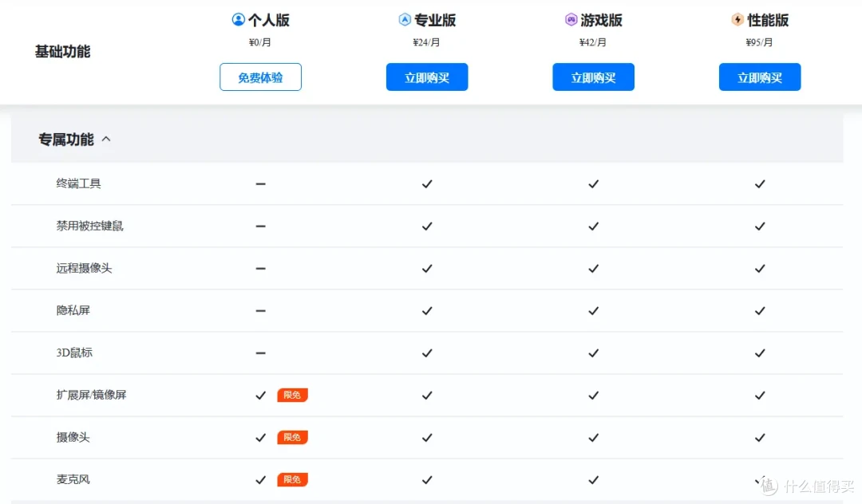Viewport: 862px width, 504px height.
Task: Click 性能版 checkmark for 3D鼠标
Action: point(760,353)
